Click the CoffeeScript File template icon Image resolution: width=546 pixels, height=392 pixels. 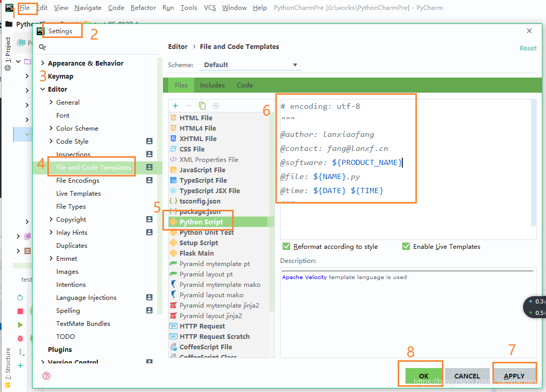tap(173, 347)
